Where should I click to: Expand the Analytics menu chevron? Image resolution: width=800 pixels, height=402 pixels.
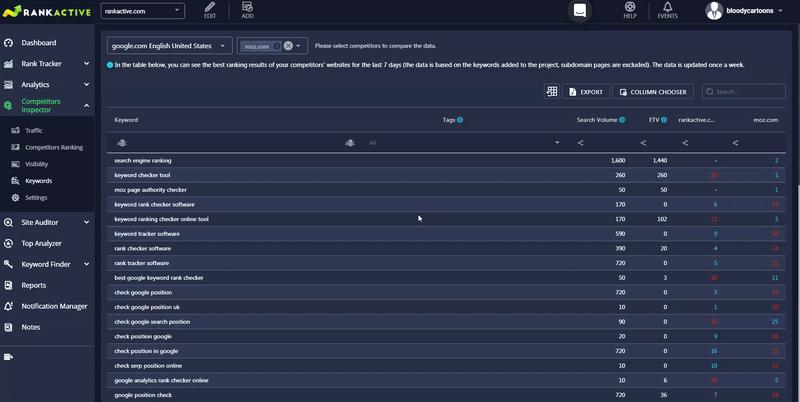pos(86,85)
